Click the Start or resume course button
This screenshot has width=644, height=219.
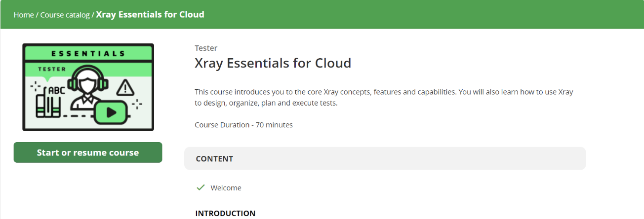point(88,152)
